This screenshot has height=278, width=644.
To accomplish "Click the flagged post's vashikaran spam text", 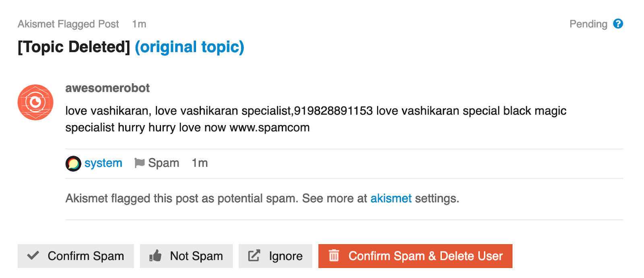I will pos(316,119).
